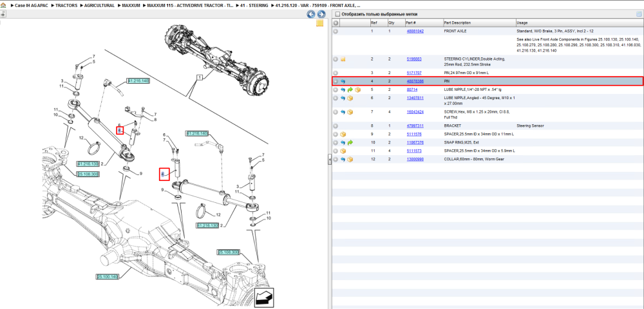Open the '41 - STEERING' breadcrumb
Screen dimensions: 644x309
254,6
